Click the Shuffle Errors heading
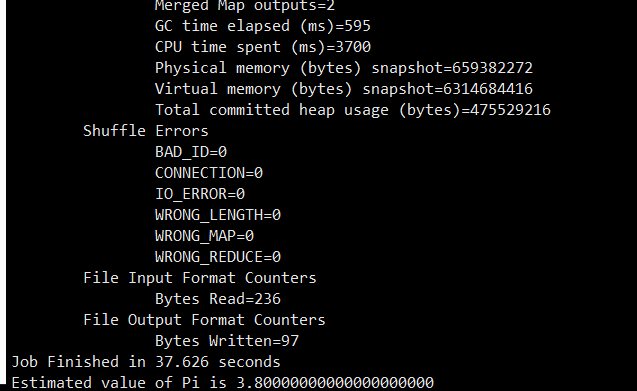 coord(146,131)
